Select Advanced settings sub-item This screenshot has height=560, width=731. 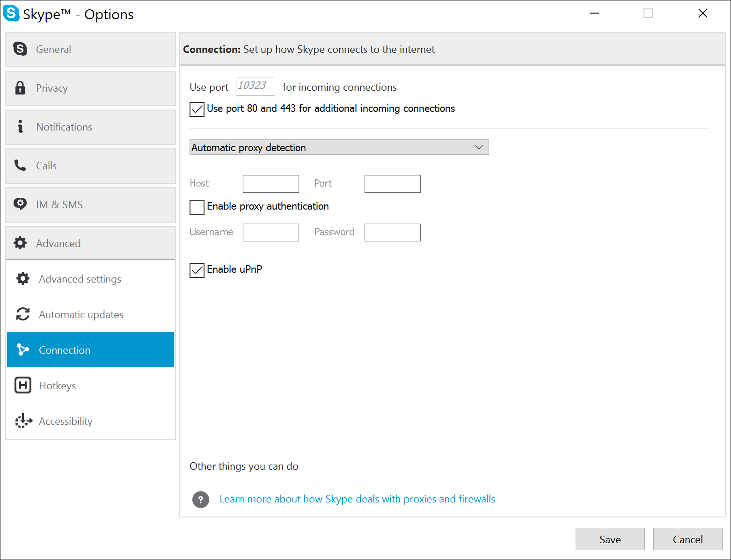tap(90, 279)
